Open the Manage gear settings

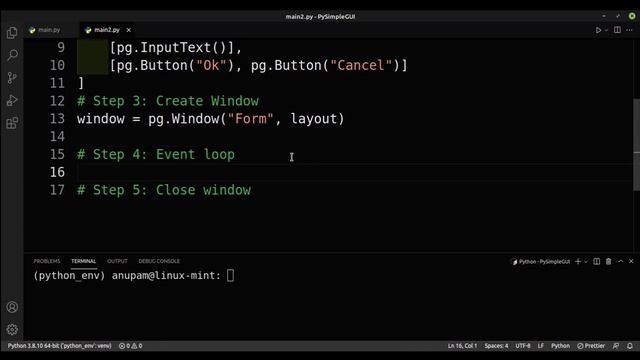(x=12, y=329)
